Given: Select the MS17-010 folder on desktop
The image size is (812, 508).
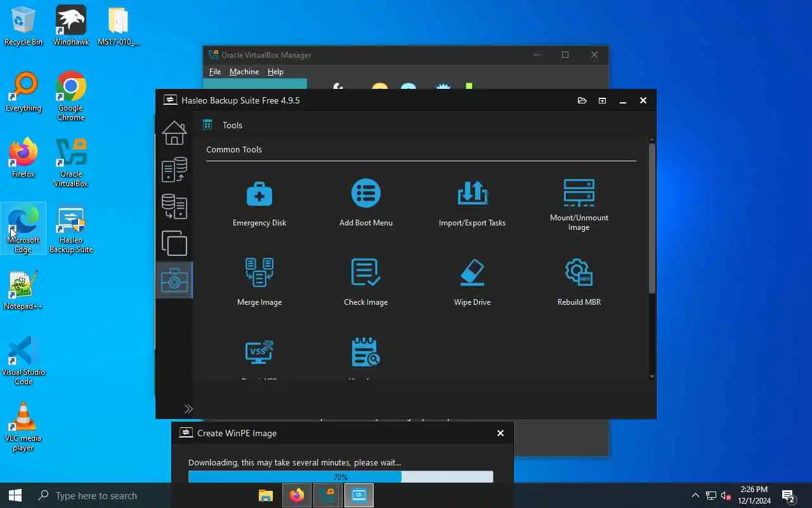Looking at the screenshot, I should tap(119, 27).
